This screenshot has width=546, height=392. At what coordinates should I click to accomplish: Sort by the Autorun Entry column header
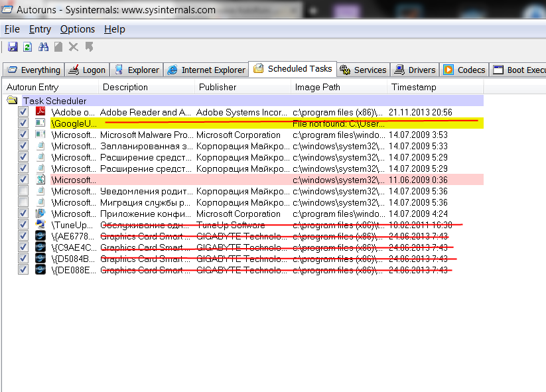tap(50, 87)
